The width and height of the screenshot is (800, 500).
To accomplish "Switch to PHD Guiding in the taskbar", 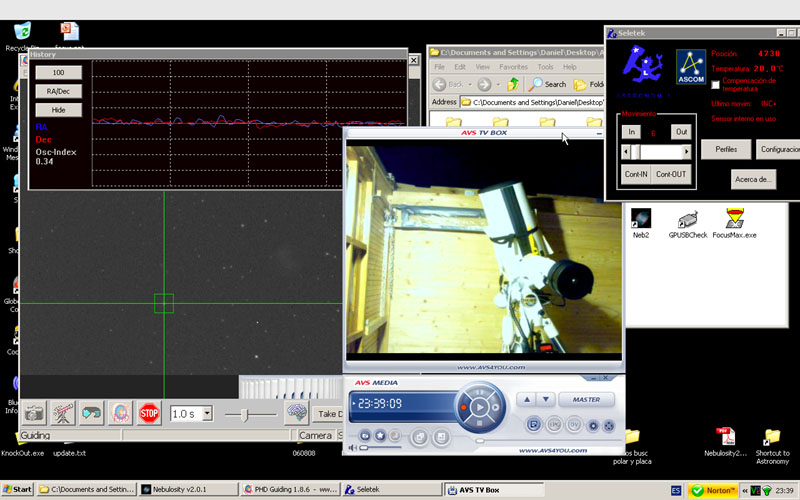I will 288,490.
